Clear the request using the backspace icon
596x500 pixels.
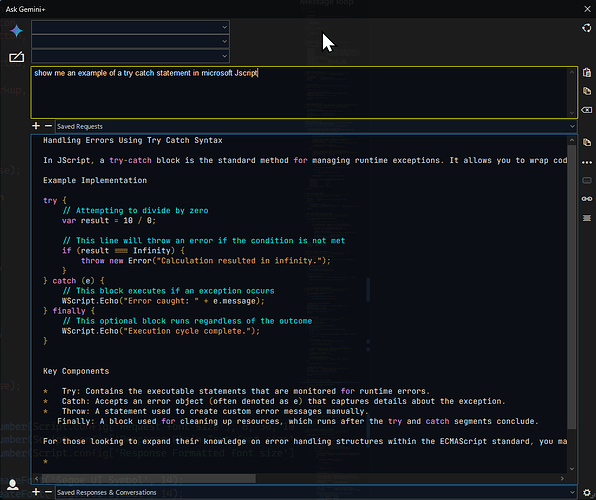tap(586, 110)
